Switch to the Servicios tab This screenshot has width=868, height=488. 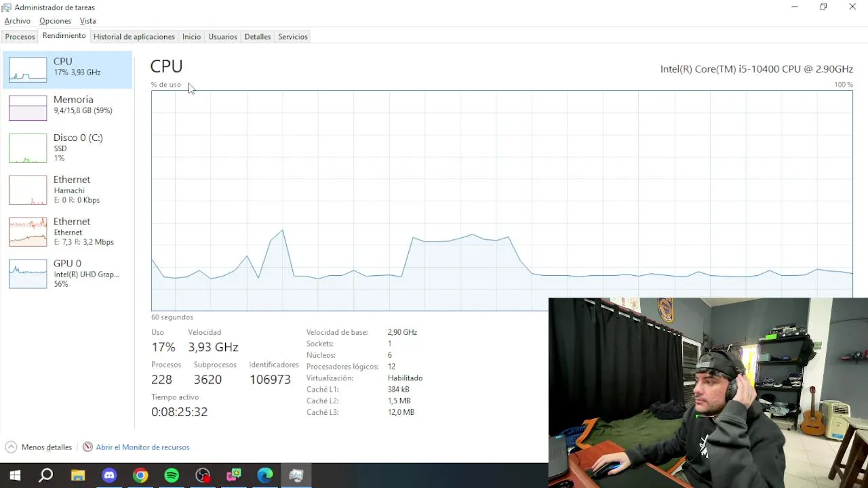pos(293,37)
